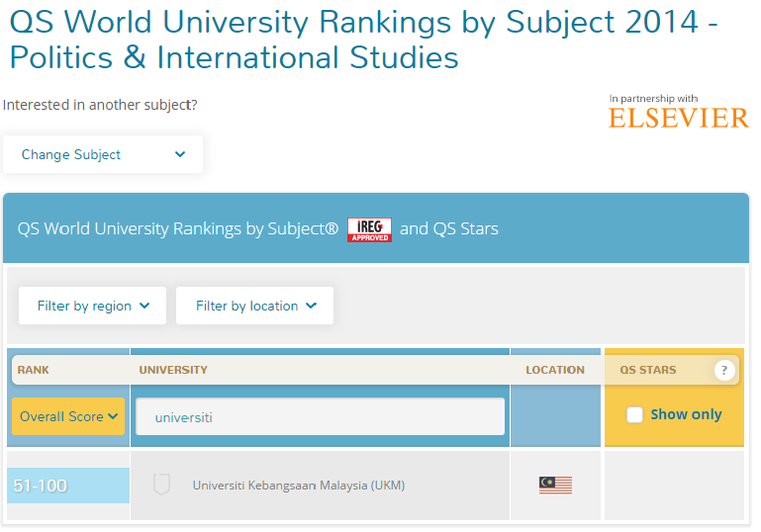
Task: Sort by the RANK column header
Action: tap(34, 370)
